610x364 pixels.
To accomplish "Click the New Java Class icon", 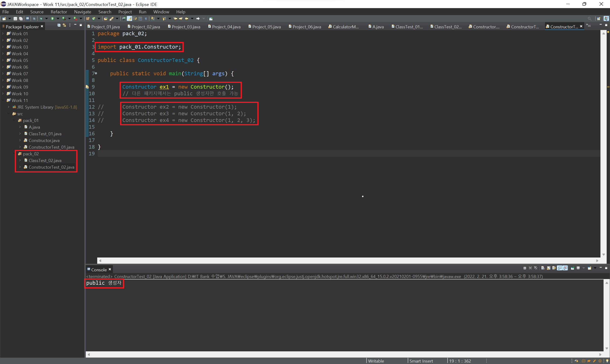I will tap(94, 19).
